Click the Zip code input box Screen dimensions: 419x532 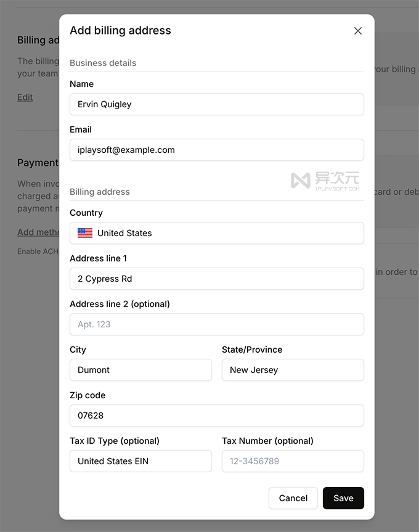(x=216, y=415)
